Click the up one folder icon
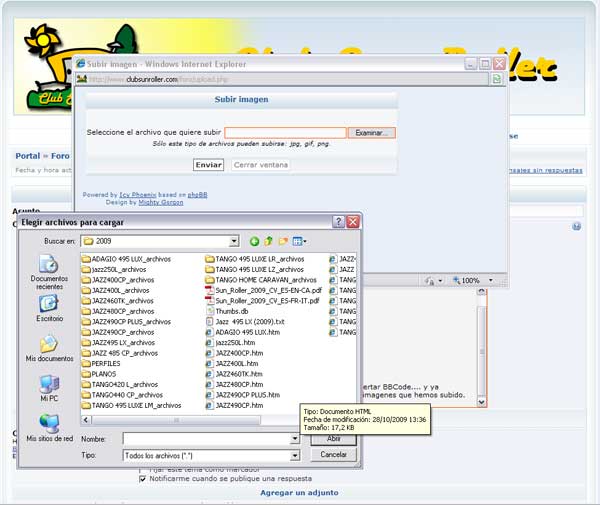 (269, 241)
